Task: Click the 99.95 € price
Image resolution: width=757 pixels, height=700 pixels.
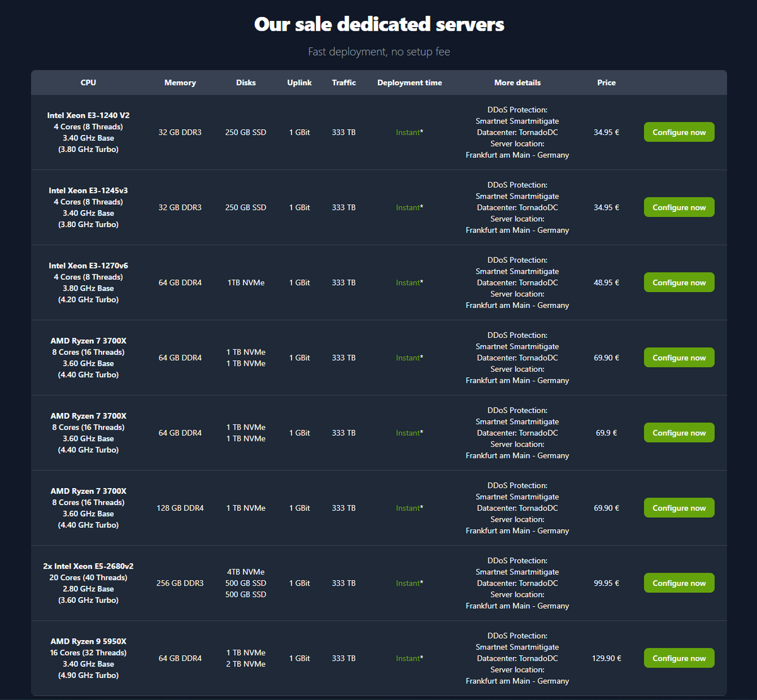Action: pyautogui.click(x=606, y=583)
